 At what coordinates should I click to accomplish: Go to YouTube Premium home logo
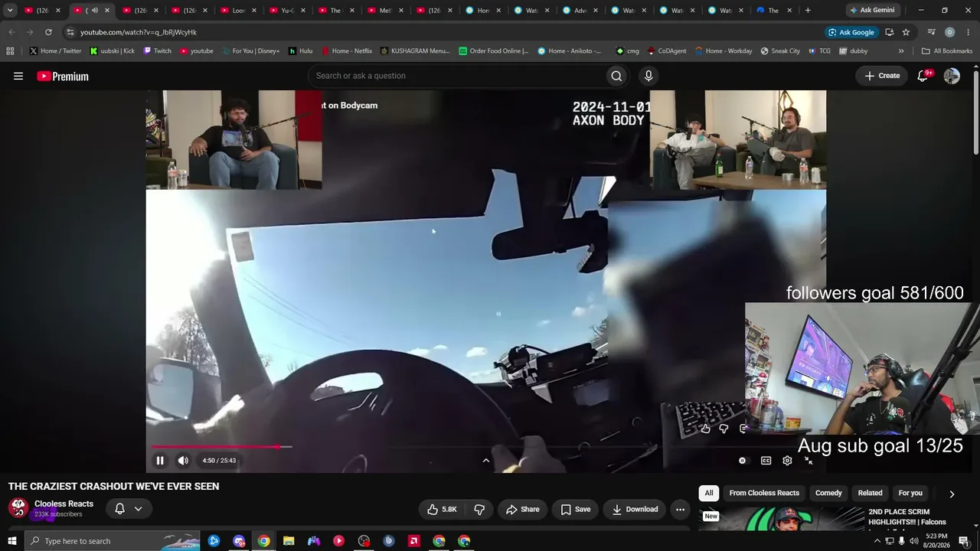pyautogui.click(x=63, y=77)
